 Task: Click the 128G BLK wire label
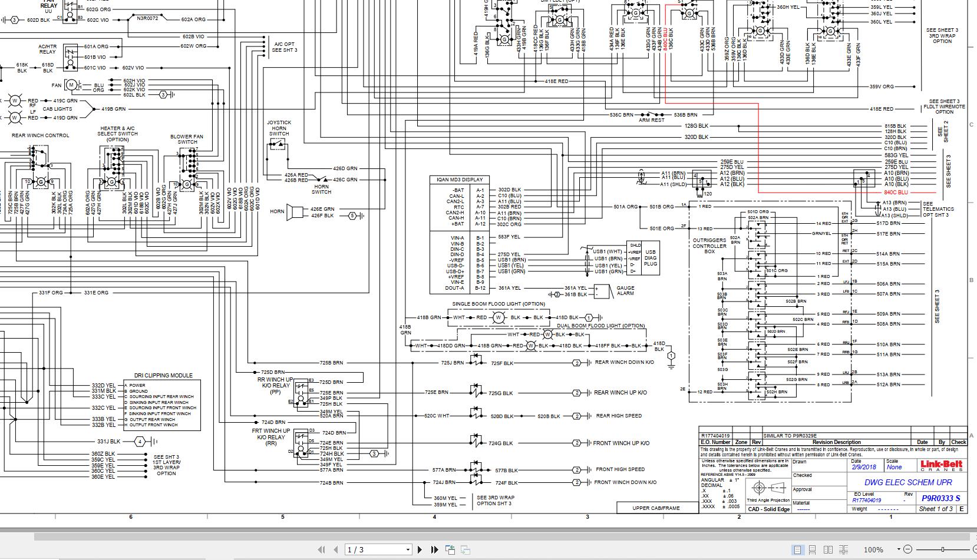click(x=697, y=126)
